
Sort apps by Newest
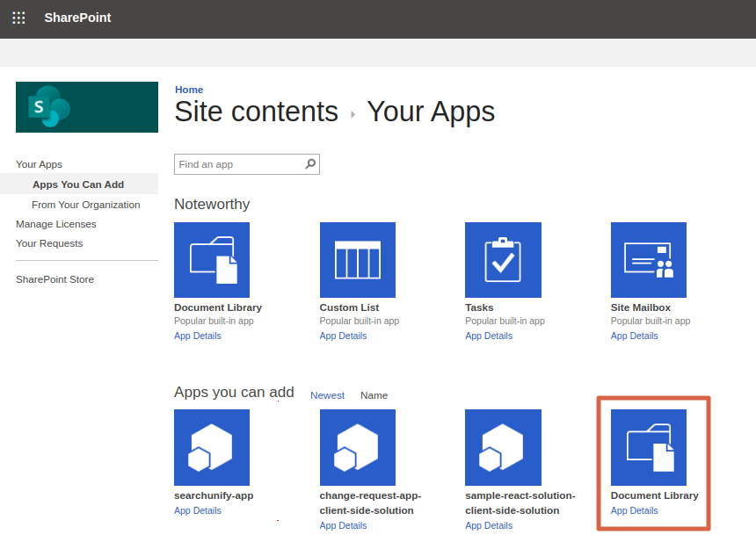[327, 395]
